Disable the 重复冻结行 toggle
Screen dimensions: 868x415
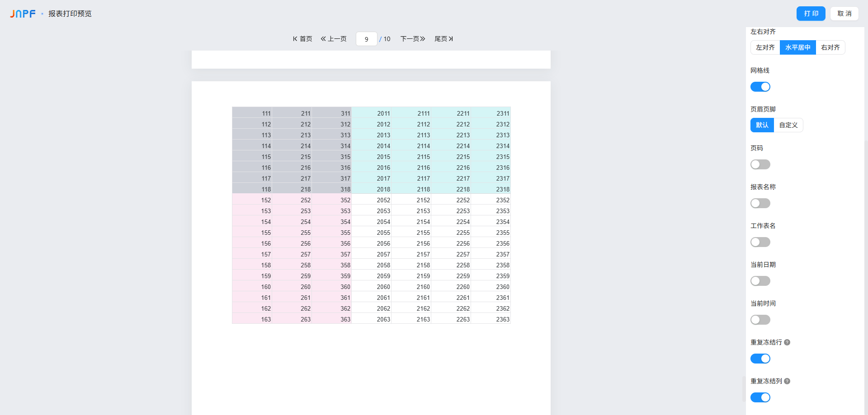click(760, 359)
